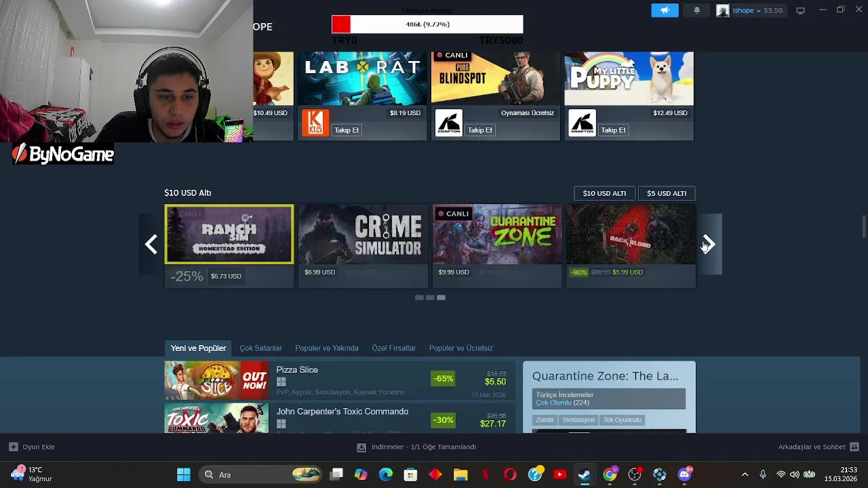This screenshot has height=488, width=868.
Task: Click Oyun Ekle plus icon
Action: click(13, 447)
